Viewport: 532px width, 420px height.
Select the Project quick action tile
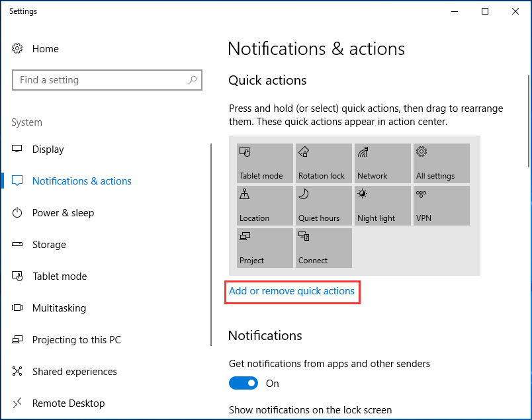pos(265,248)
